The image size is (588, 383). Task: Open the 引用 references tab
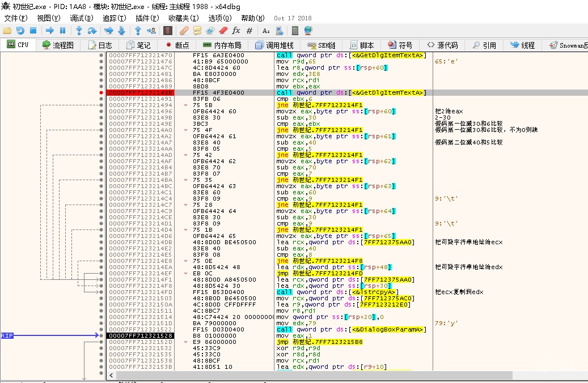click(484, 45)
